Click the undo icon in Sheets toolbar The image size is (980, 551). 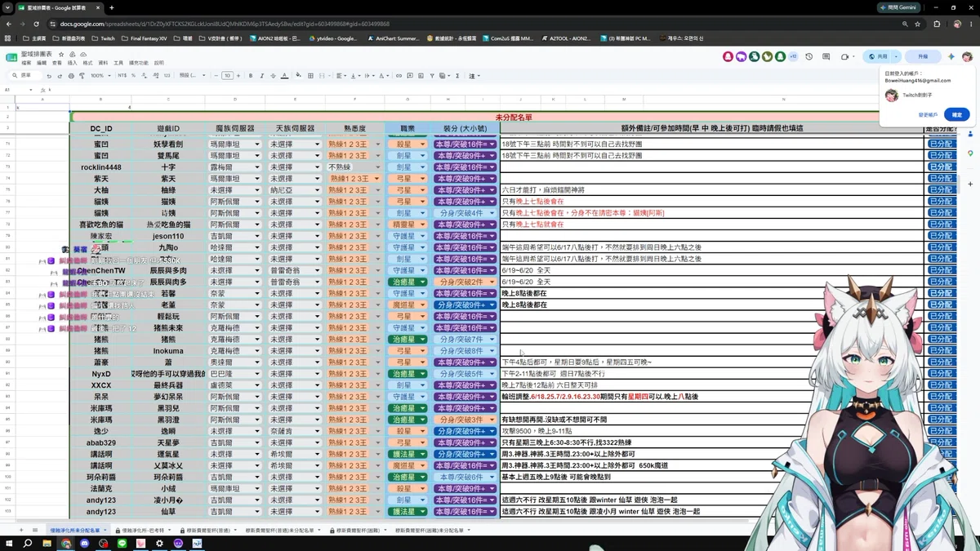click(49, 76)
